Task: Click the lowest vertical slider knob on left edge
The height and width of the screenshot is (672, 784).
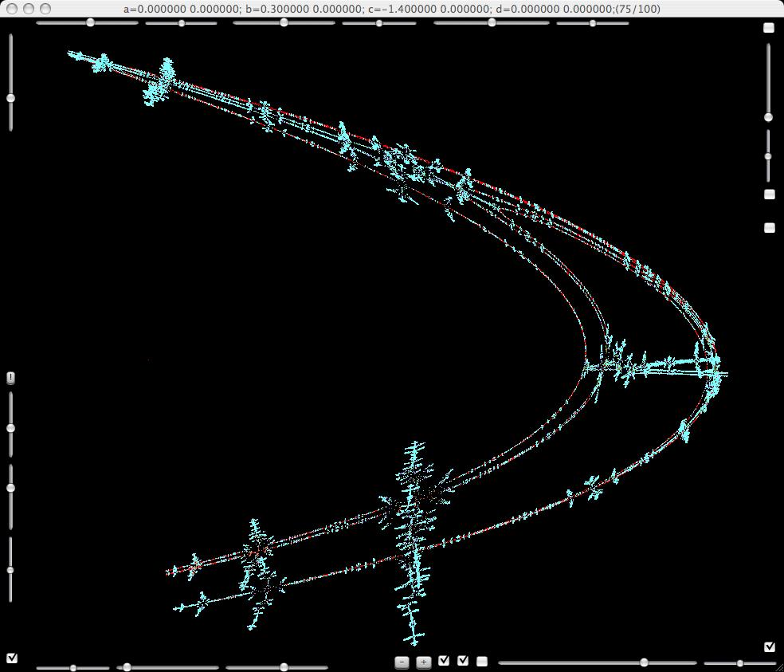Action: point(10,570)
